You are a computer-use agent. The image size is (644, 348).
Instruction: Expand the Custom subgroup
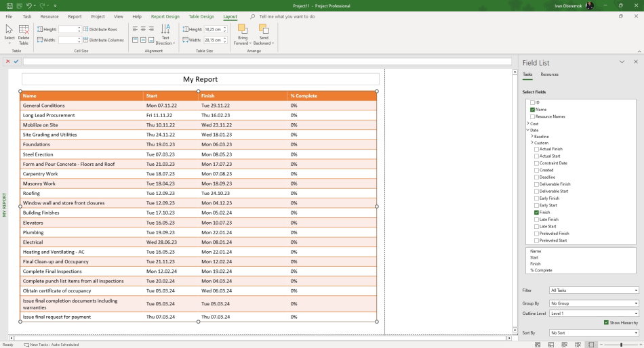[532, 142]
